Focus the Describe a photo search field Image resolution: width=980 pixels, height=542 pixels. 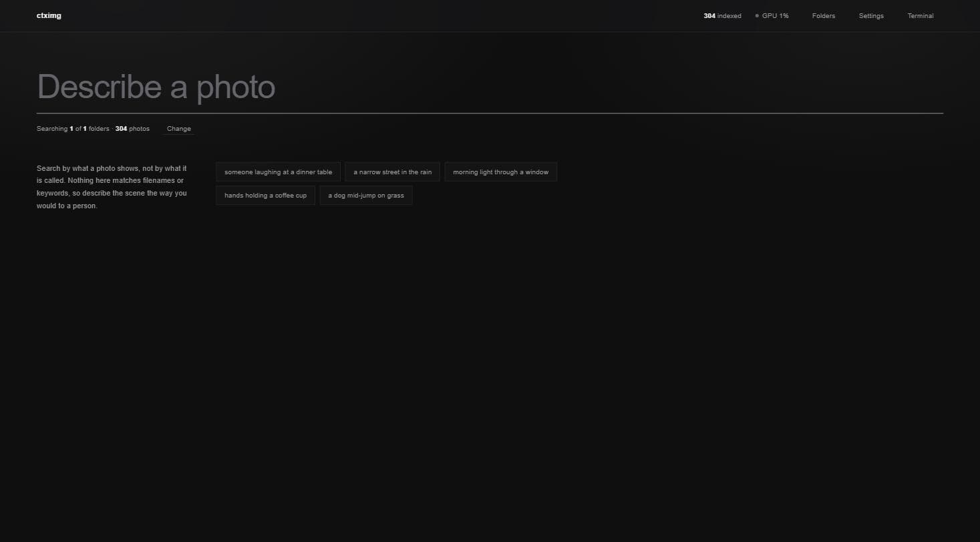pyautogui.click(x=490, y=87)
